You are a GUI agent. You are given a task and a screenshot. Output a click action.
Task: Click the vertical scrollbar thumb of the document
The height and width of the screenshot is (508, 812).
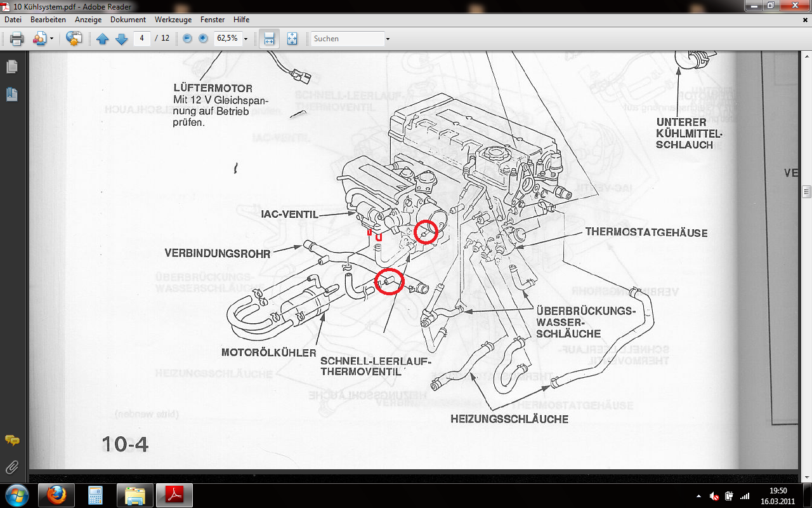[806, 191]
